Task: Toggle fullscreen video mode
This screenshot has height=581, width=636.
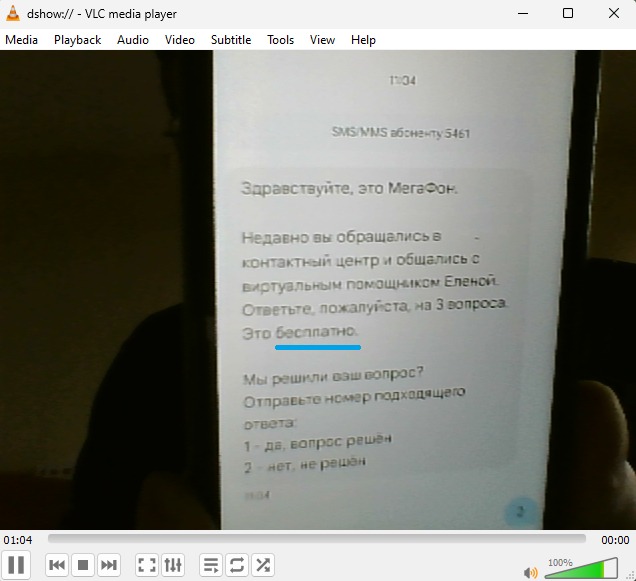Action: [x=147, y=565]
